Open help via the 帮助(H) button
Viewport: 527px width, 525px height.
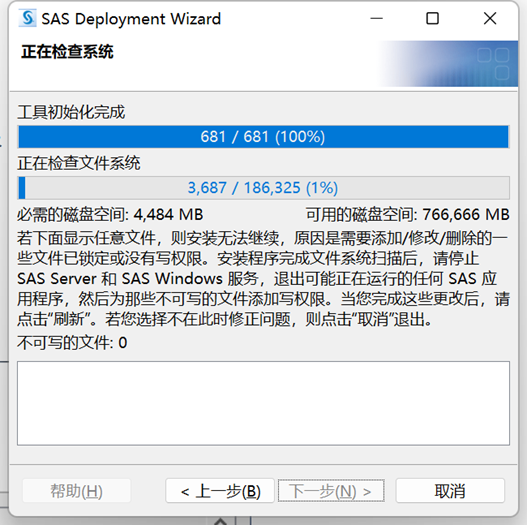tap(77, 491)
